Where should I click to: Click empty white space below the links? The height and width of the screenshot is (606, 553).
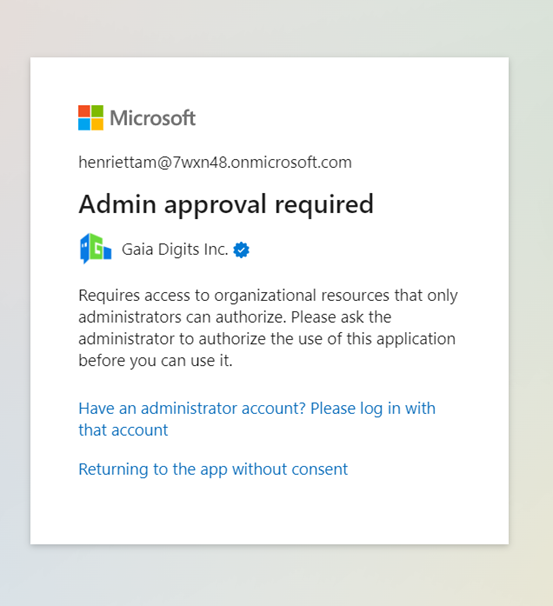269,512
